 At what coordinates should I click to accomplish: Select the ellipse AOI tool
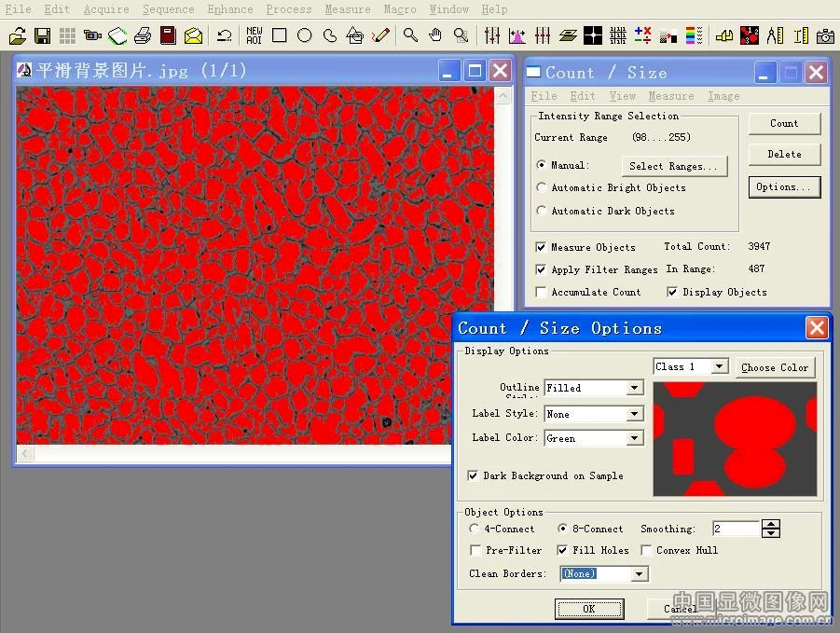(x=304, y=35)
